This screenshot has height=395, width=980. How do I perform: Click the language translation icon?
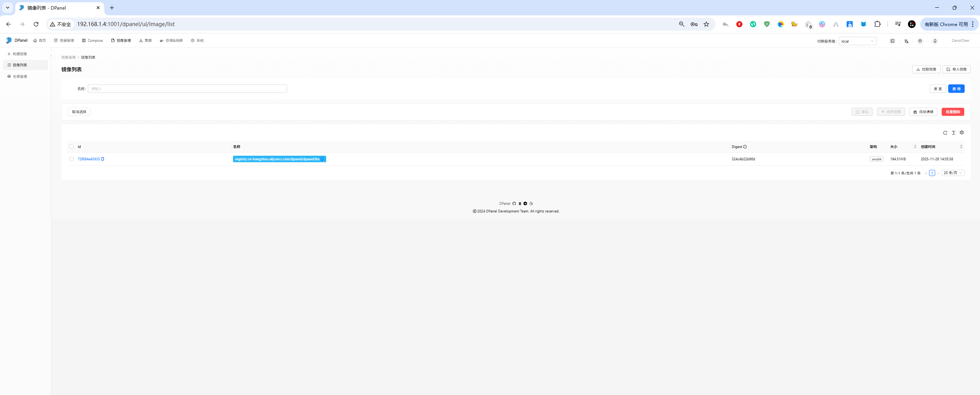pyautogui.click(x=906, y=41)
